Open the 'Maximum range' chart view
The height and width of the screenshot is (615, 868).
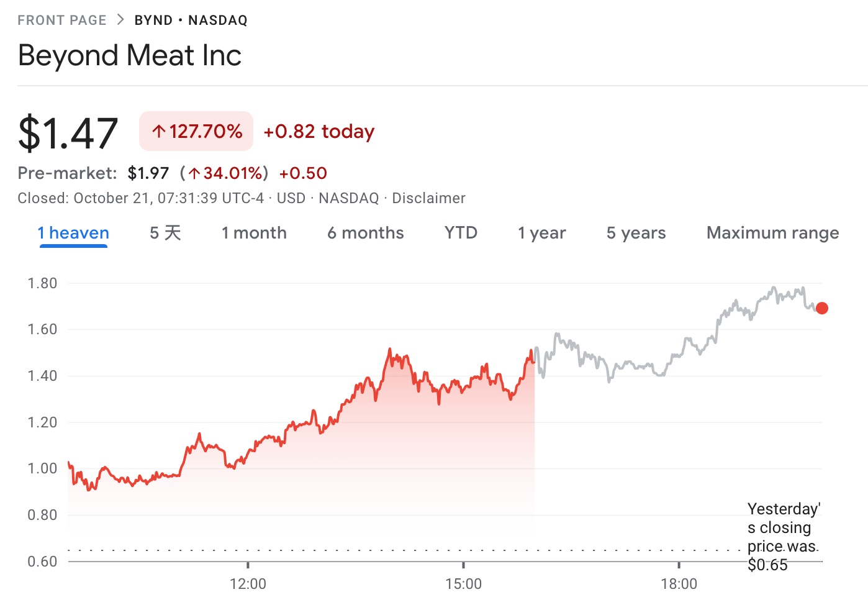click(x=772, y=233)
